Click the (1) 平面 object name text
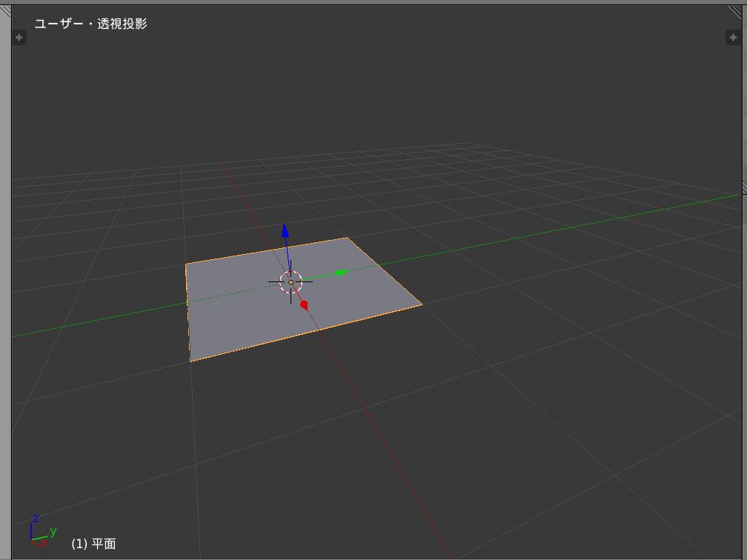Screen dimensions: 747x560 click(96, 543)
